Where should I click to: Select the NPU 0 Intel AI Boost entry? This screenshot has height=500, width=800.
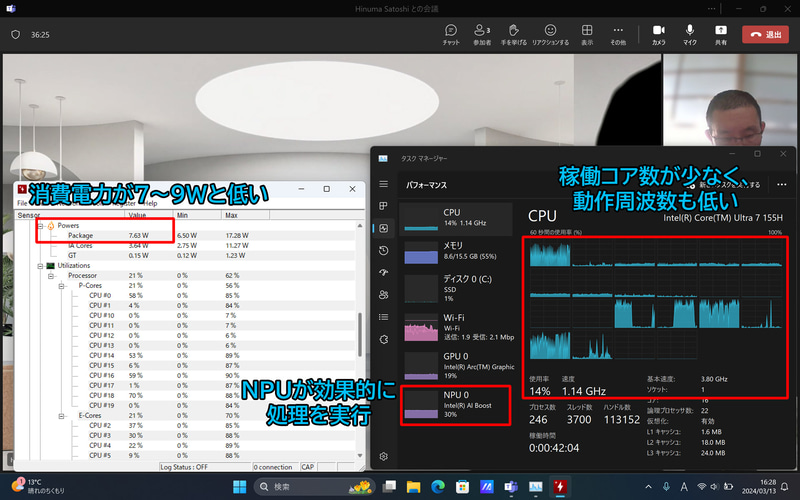tap(456, 405)
